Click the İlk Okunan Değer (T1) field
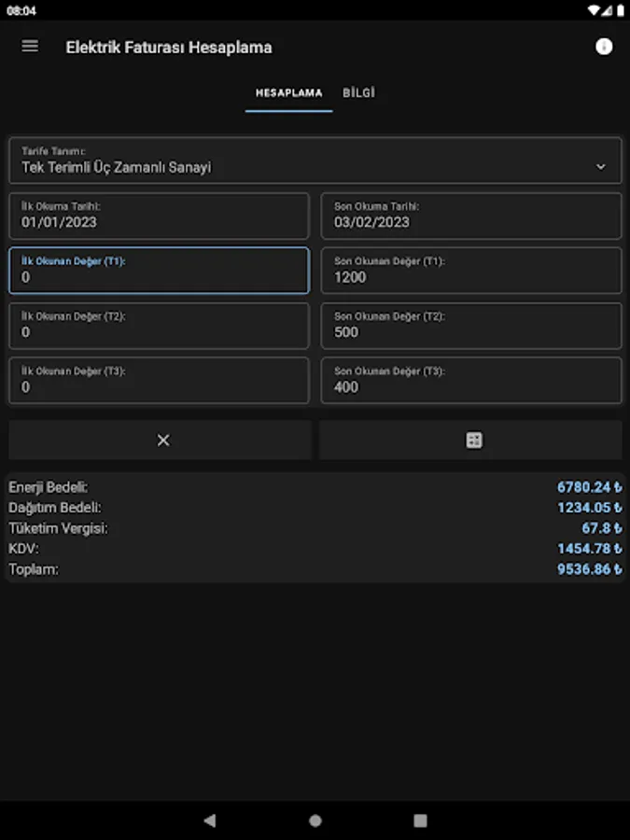 (159, 271)
